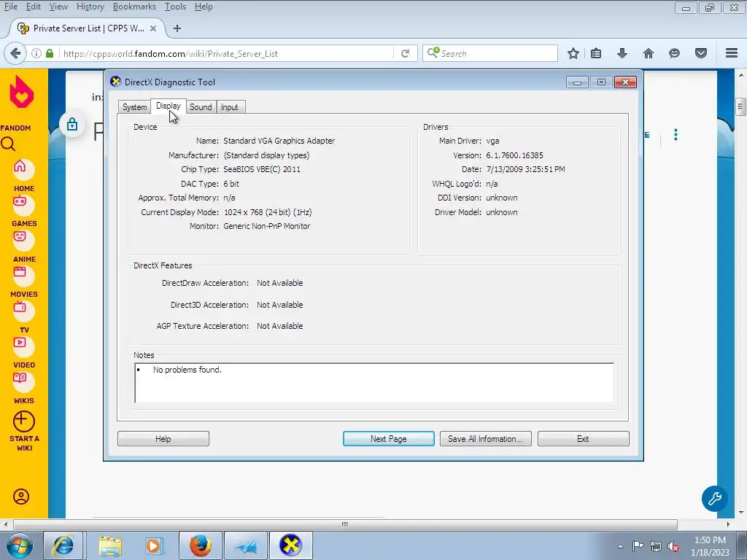Click Start a Wiki plus icon

point(24,422)
